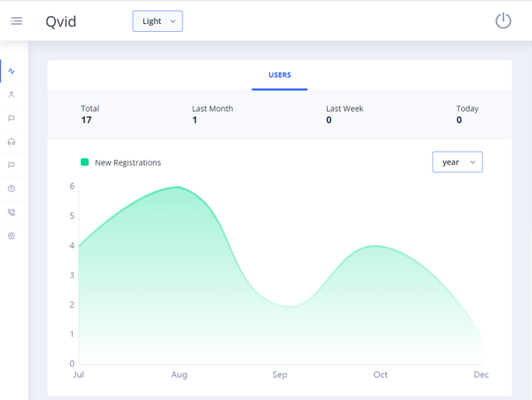Open the Light theme dropdown
Screen dimensions: 532x400
pos(158,21)
